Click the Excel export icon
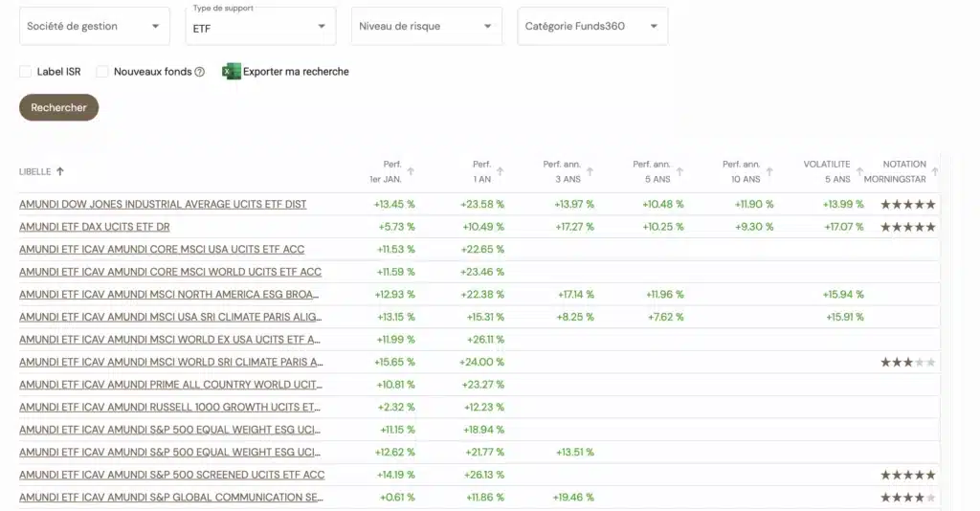Image resolution: width=980 pixels, height=511 pixels. (231, 71)
